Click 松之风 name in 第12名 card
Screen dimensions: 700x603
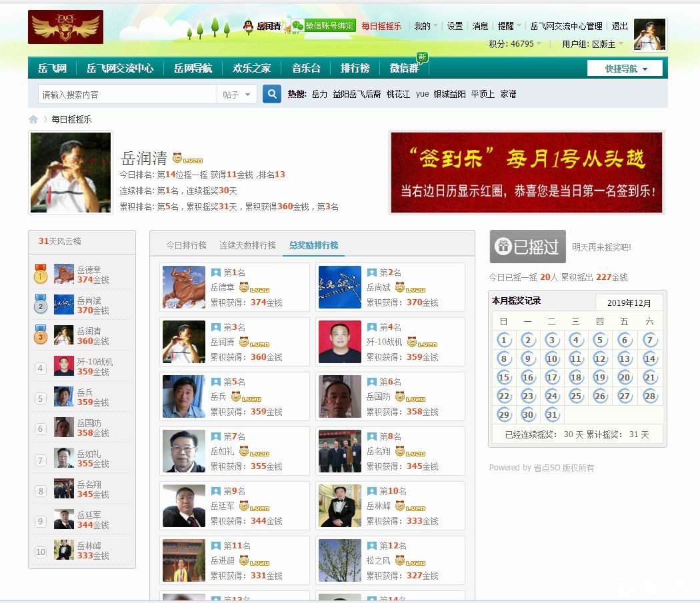pos(378,560)
